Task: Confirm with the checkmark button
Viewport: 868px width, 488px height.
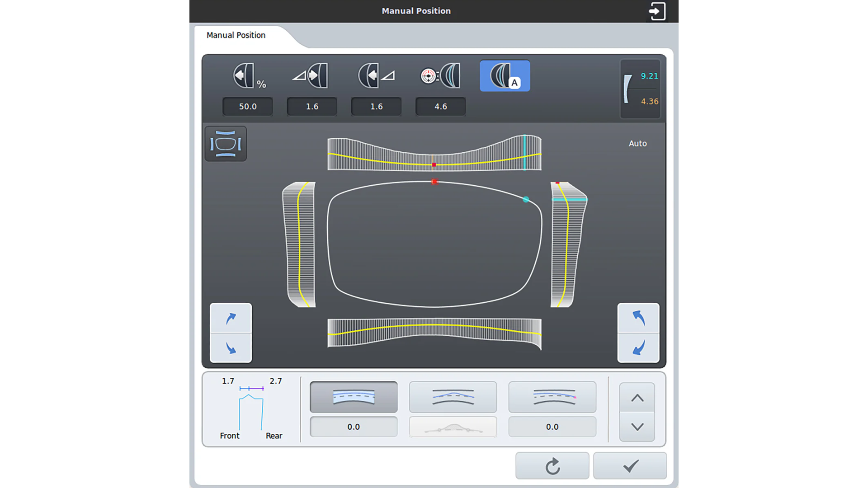Action: tap(630, 466)
